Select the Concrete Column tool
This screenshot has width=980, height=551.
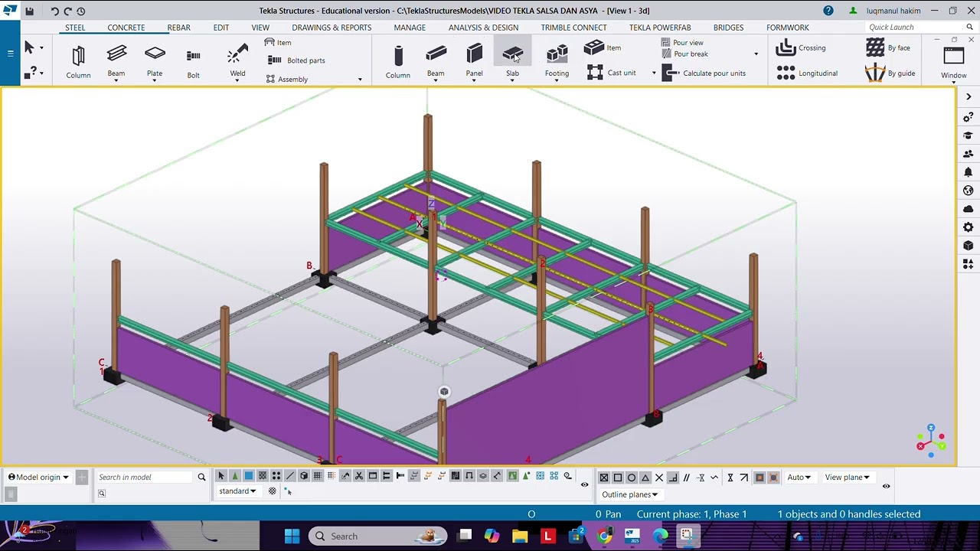click(x=398, y=61)
